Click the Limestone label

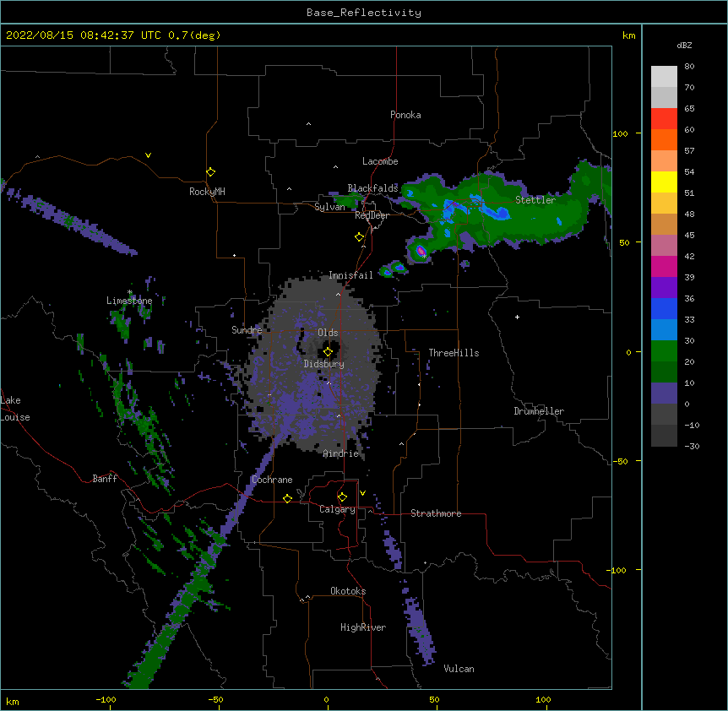pos(129,301)
